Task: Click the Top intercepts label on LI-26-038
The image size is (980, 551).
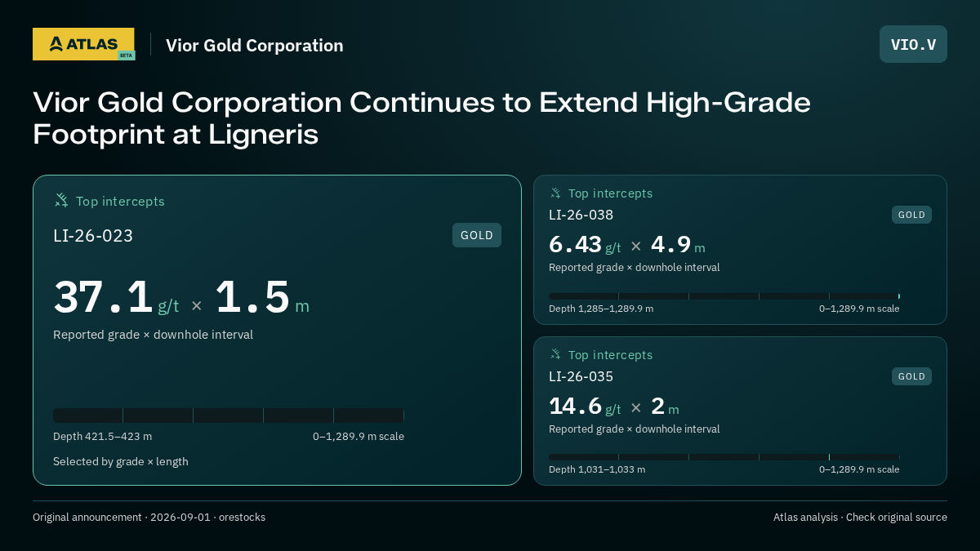Action: [610, 193]
